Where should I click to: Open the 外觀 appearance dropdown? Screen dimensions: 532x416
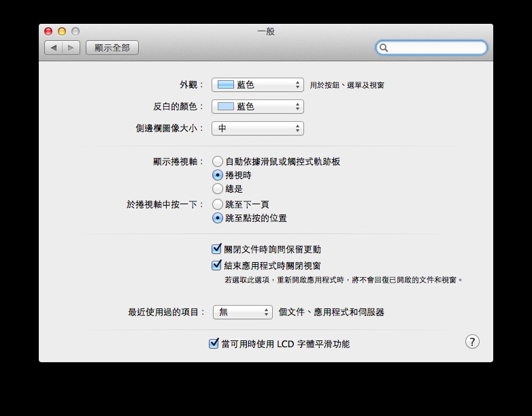pos(258,85)
